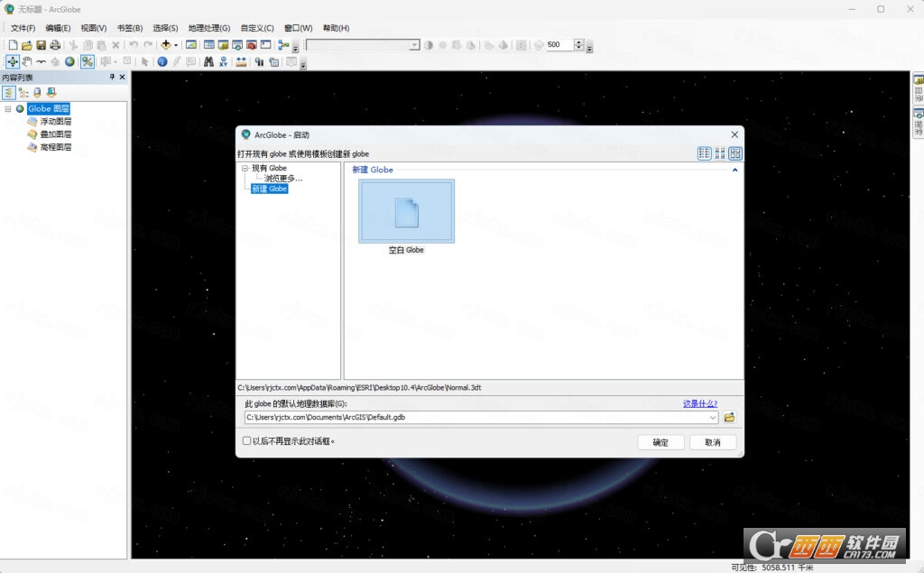The height and width of the screenshot is (573, 924).
Task: Click the fourth list-view icon in contents
Action: [x=51, y=93]
